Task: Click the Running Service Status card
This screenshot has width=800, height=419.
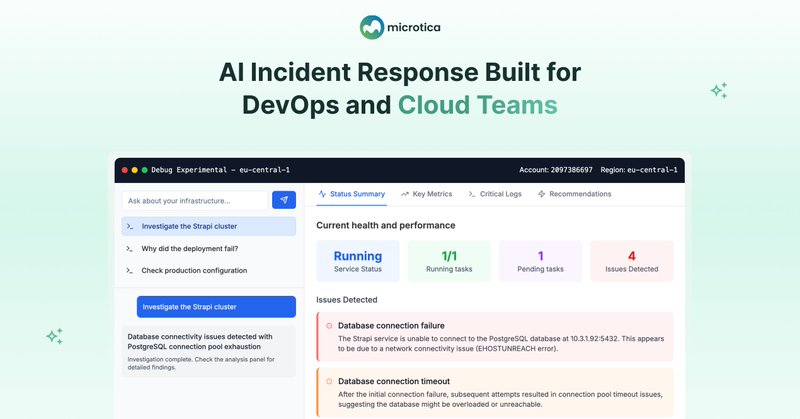Action: (358, 261)
